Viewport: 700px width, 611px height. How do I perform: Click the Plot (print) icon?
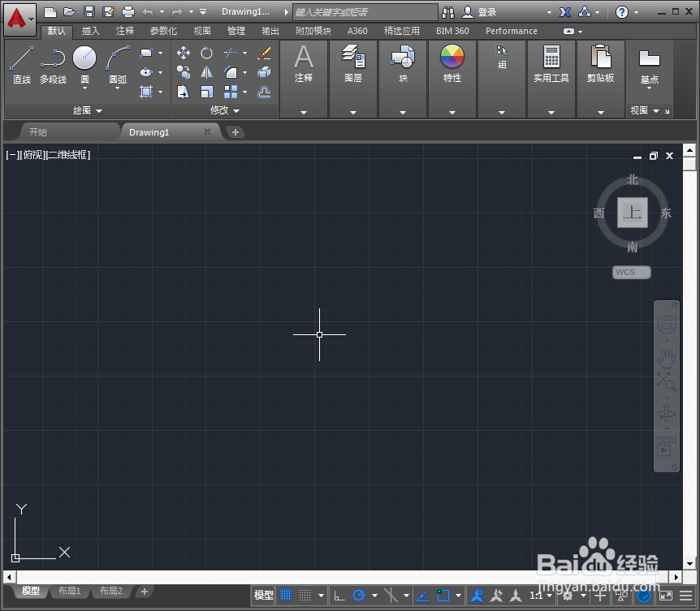(128, 12)
